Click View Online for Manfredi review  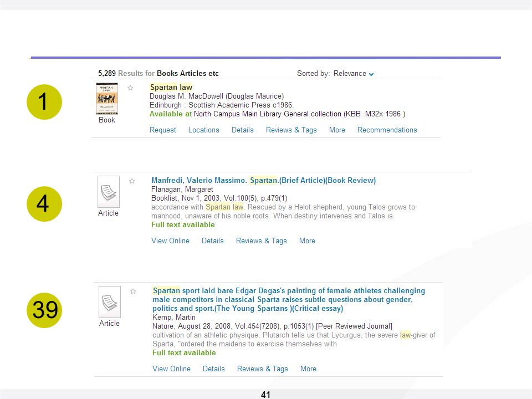(x=170, y=241)
